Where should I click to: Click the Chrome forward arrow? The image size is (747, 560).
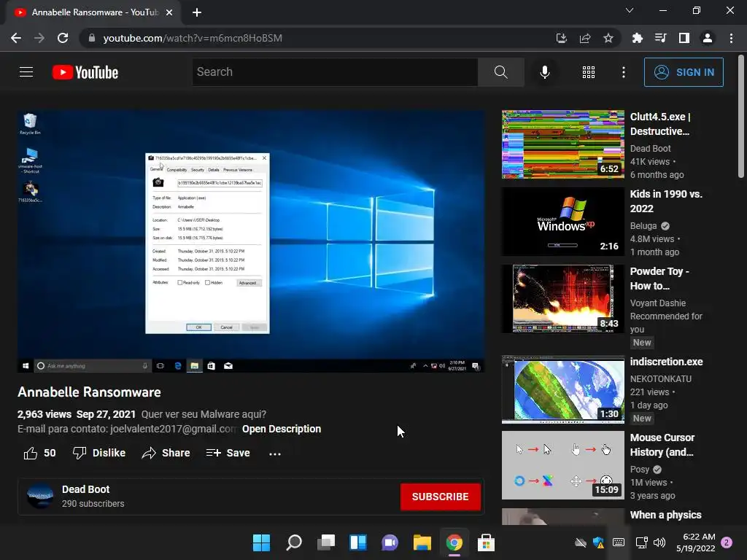39,38
